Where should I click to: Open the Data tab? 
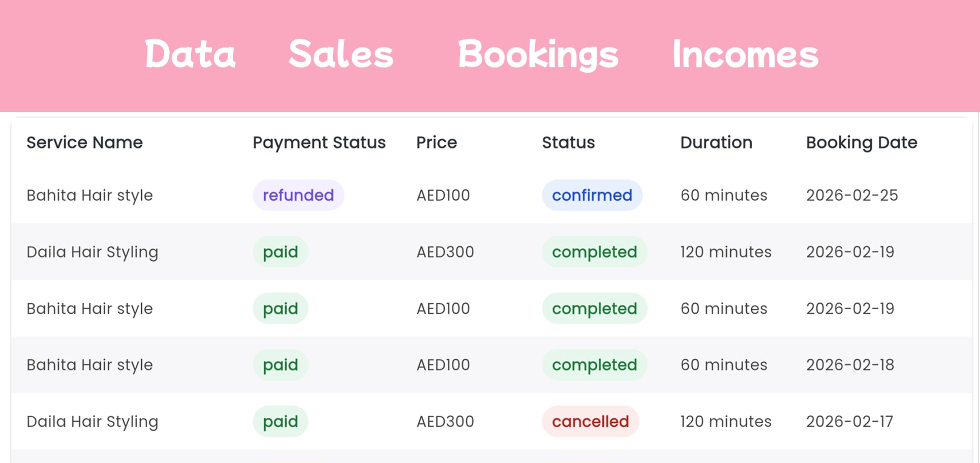pos(190,54)
